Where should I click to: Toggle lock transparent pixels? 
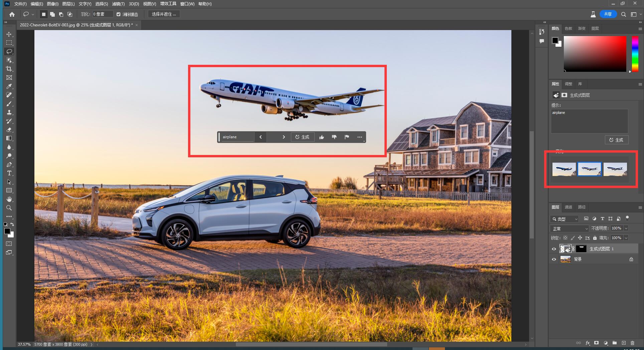[565, 238]
